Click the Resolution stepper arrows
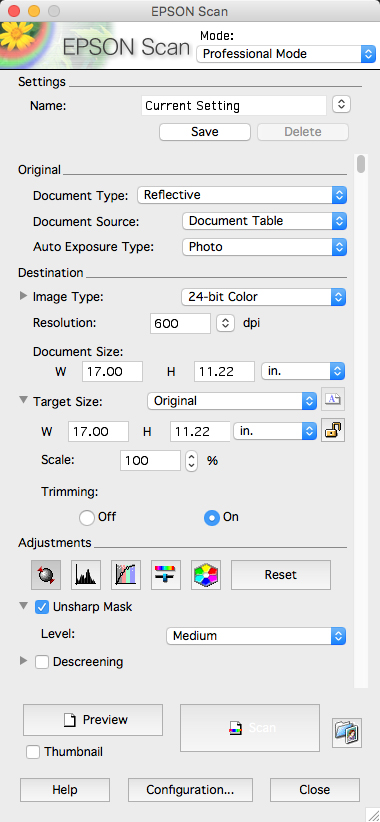Viewport: 380px width, 822px height. click(x=225, y=323)
